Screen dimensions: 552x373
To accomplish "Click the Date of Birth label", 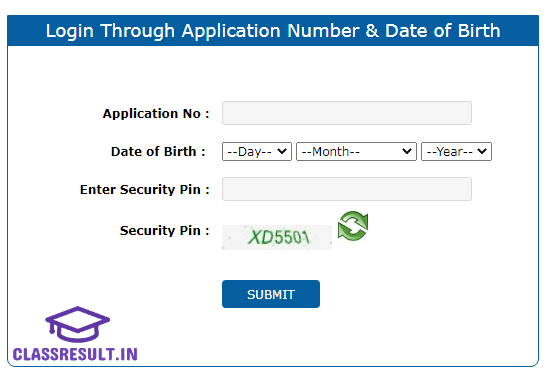I will [158, 152].
